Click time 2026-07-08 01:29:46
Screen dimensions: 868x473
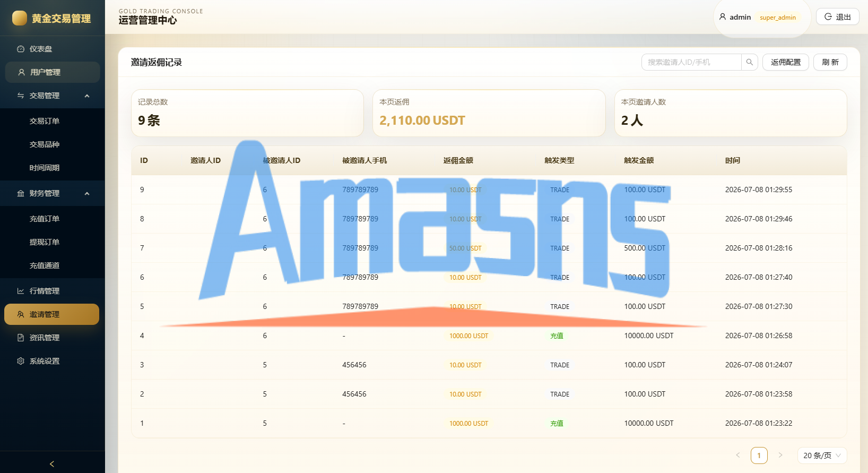pos(759,219)
